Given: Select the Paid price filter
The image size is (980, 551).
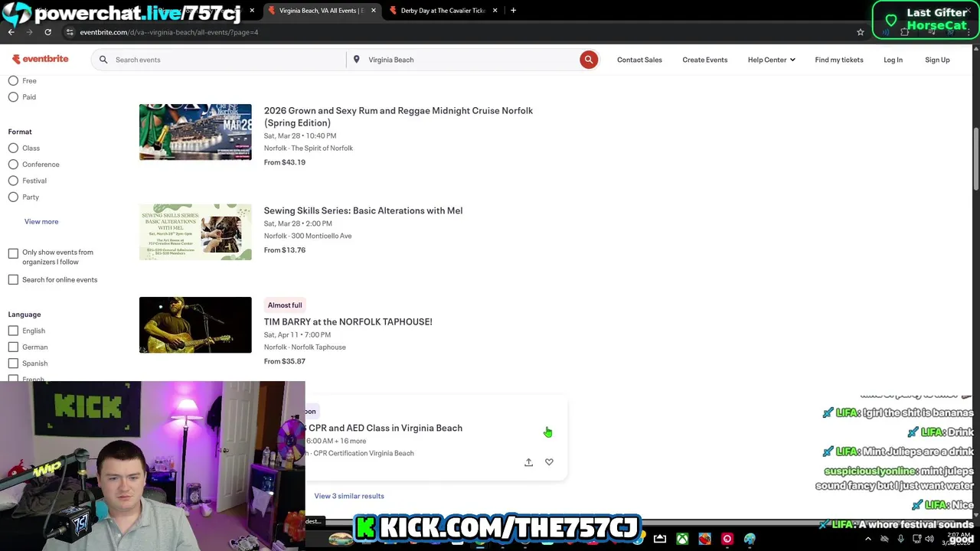Looking at the screenshot, I should click(13, 97).
